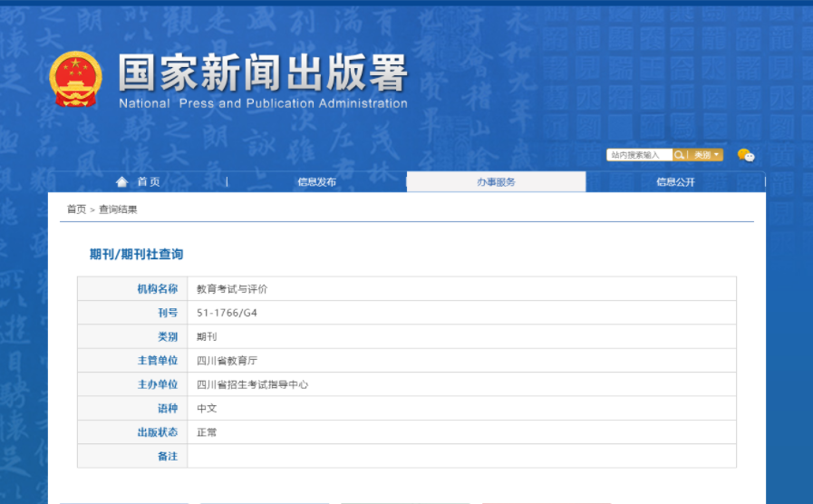Select the 办事服务 nav tab

click(496, 182)
